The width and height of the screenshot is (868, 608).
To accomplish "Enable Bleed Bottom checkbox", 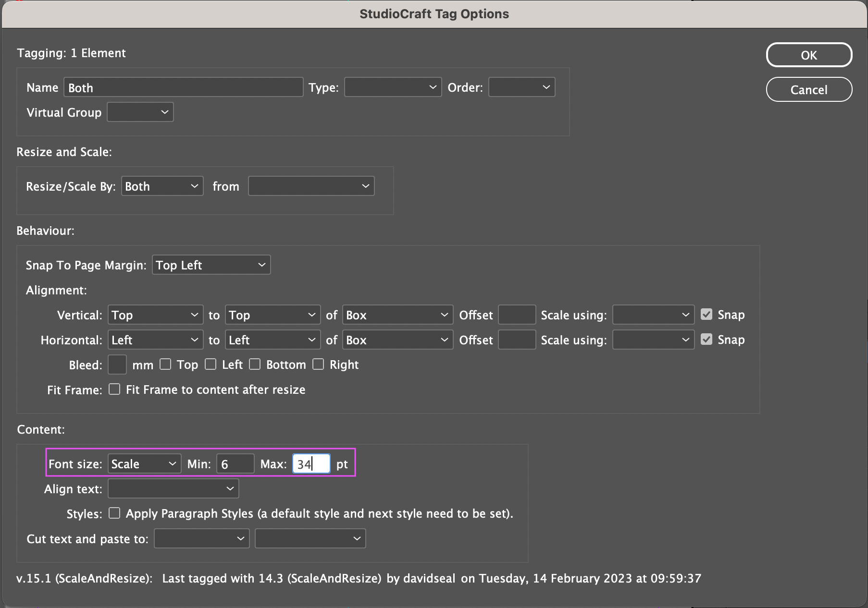I will coord(255,365).
